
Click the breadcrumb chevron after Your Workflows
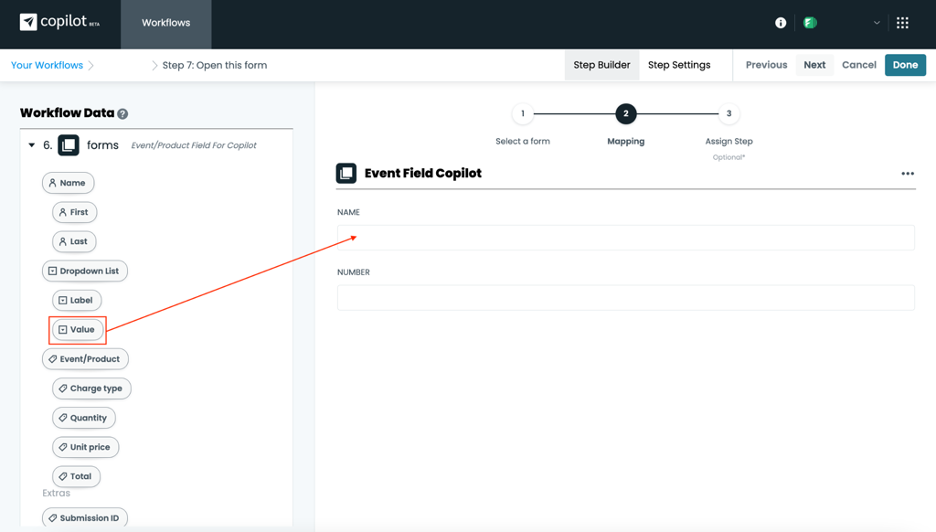tap(91, 66)
